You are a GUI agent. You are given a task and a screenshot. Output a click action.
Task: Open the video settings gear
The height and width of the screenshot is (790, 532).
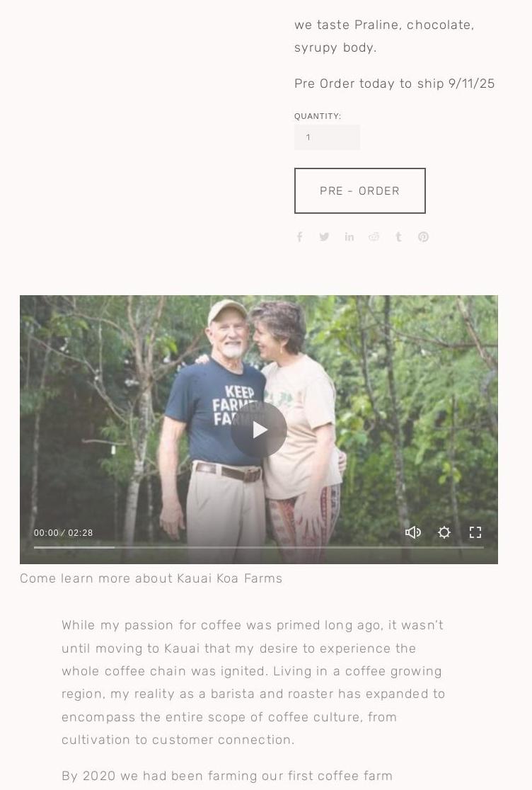(444, 532)
